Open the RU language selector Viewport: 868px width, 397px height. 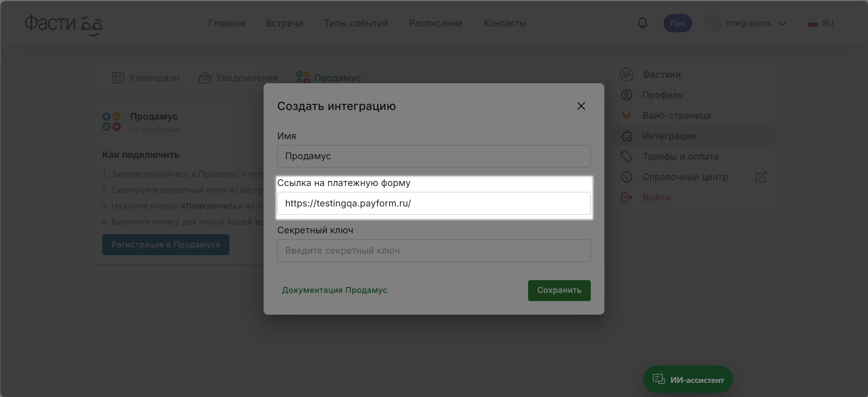coord(821,23)
